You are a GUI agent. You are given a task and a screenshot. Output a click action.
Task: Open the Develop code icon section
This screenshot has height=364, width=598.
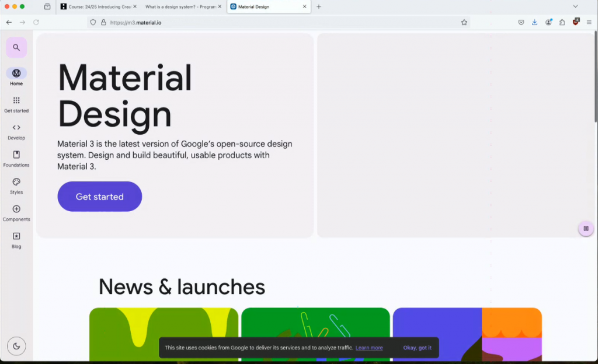tap(16, 128)
